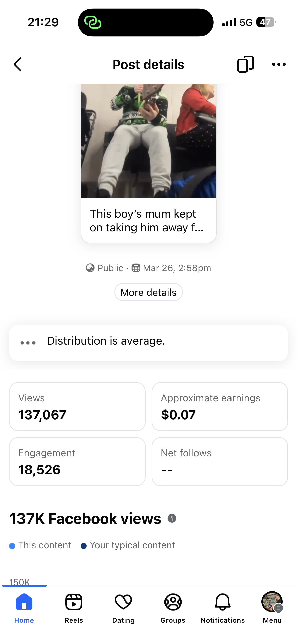
Task: Toggle the Your typical content legend item
Action: coord(128,545)
